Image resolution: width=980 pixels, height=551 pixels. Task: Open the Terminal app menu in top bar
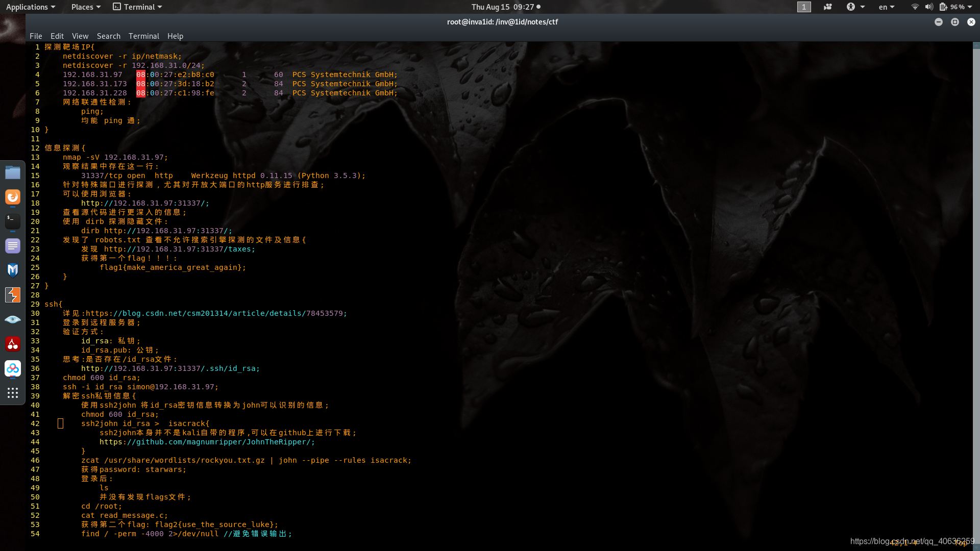tap(137, 7)
